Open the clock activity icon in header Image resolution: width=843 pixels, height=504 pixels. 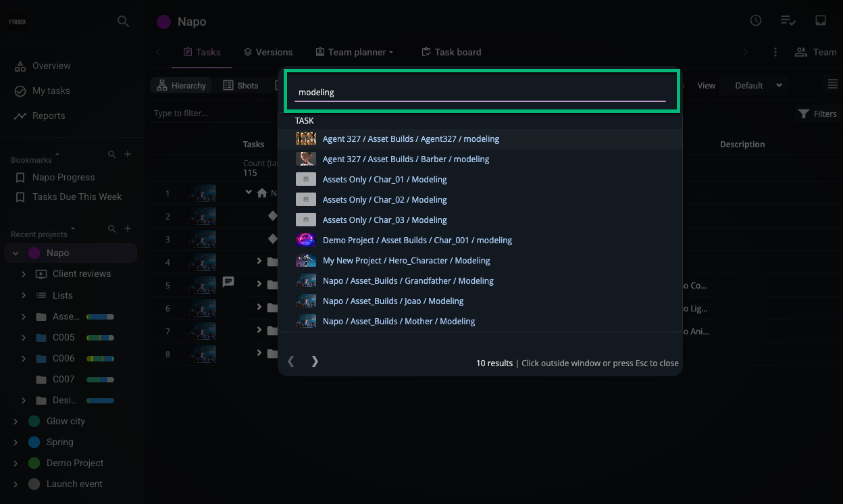click(x=756, y=20)
